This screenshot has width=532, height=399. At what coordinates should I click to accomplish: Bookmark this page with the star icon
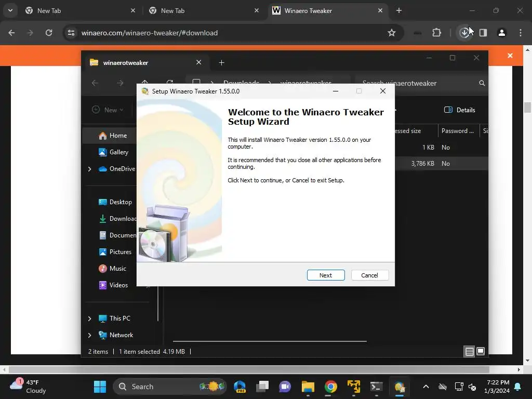pos(392,33)
